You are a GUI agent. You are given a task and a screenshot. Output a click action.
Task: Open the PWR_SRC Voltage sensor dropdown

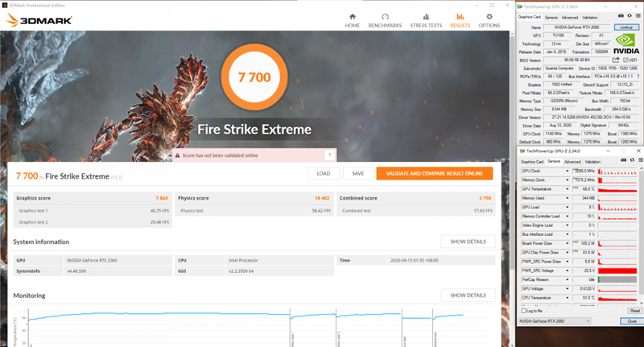tap(568, 271)
